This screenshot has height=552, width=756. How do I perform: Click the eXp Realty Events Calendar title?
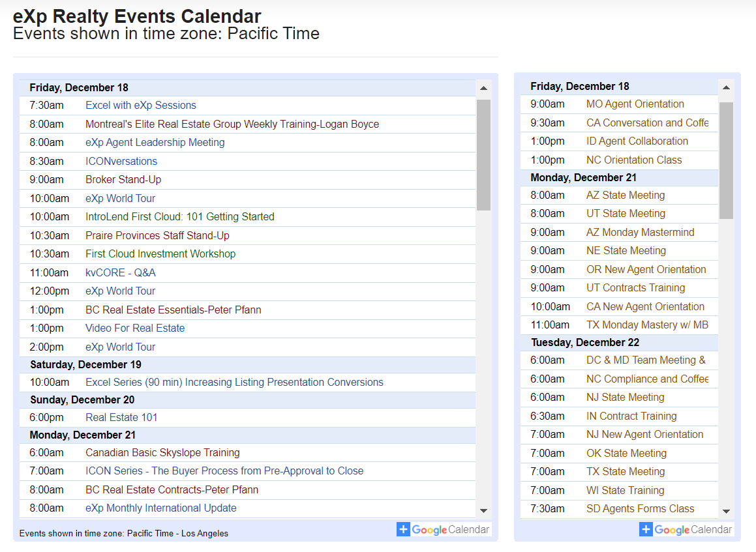(137, 16)
